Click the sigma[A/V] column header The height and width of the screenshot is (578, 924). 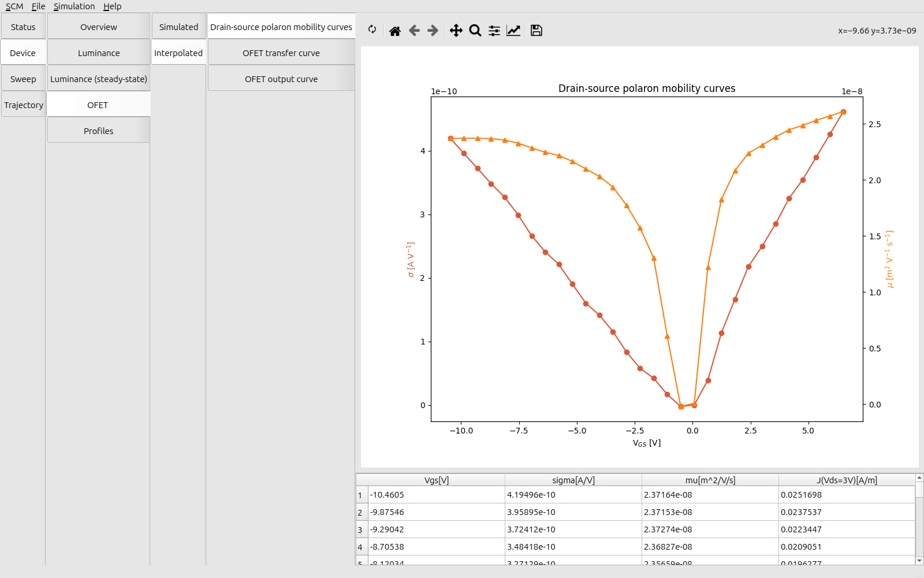coord(573,480)
